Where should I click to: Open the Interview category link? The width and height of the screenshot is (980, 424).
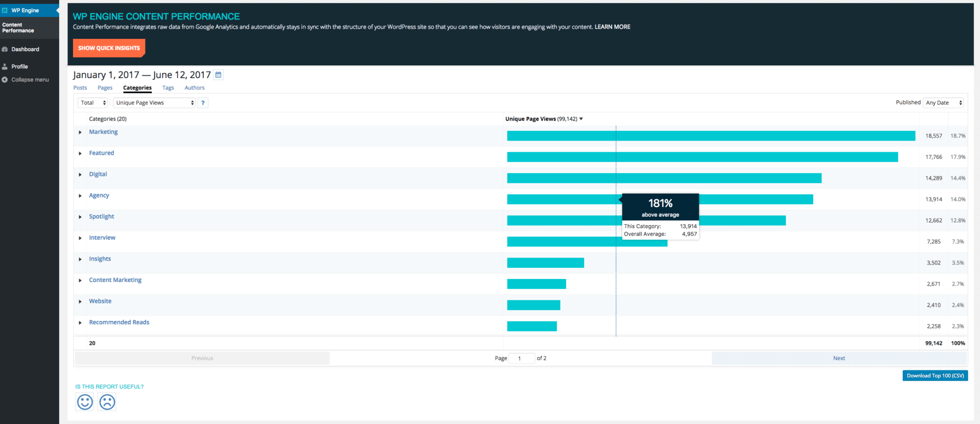[102, 238]
